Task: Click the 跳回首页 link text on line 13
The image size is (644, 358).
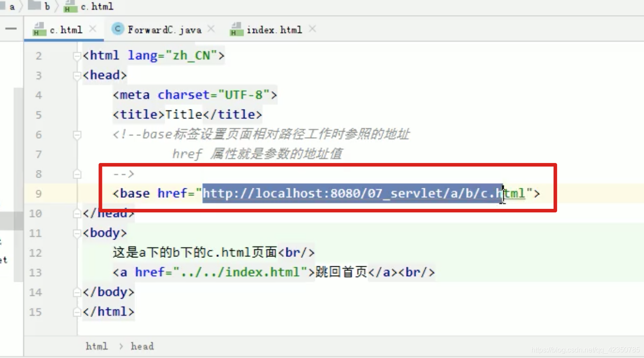Action: (x=341, y=272)
